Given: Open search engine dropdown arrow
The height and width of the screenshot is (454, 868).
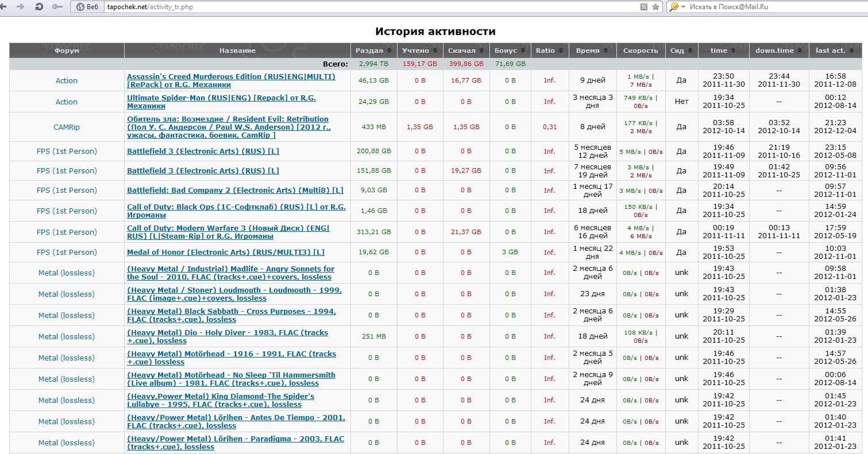Looking at the screenshot, I should point(683,7).
